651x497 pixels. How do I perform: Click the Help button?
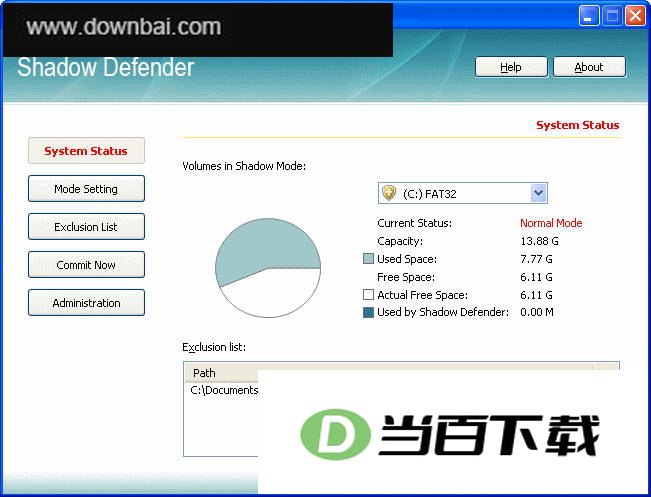point(511,67)
